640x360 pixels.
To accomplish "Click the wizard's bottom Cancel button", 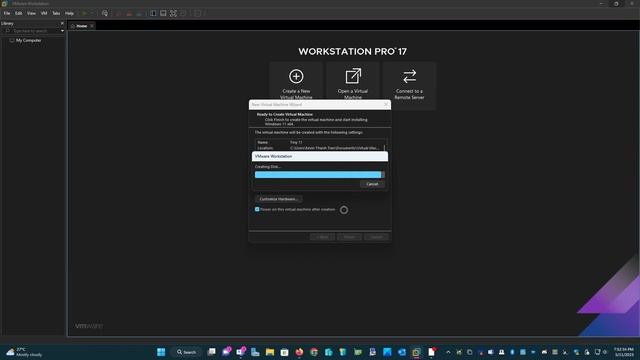I will coord(376,237).
